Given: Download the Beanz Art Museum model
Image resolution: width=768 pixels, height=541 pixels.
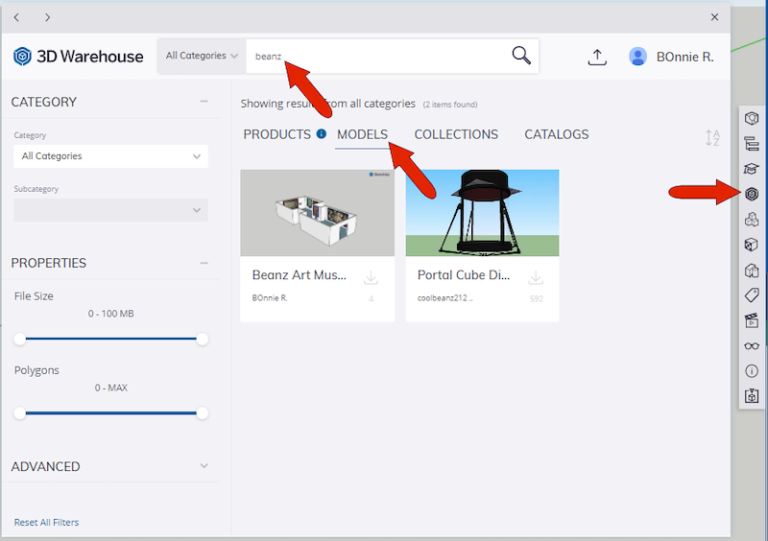Looking at the screenshot, I should [x=371, y=277].
